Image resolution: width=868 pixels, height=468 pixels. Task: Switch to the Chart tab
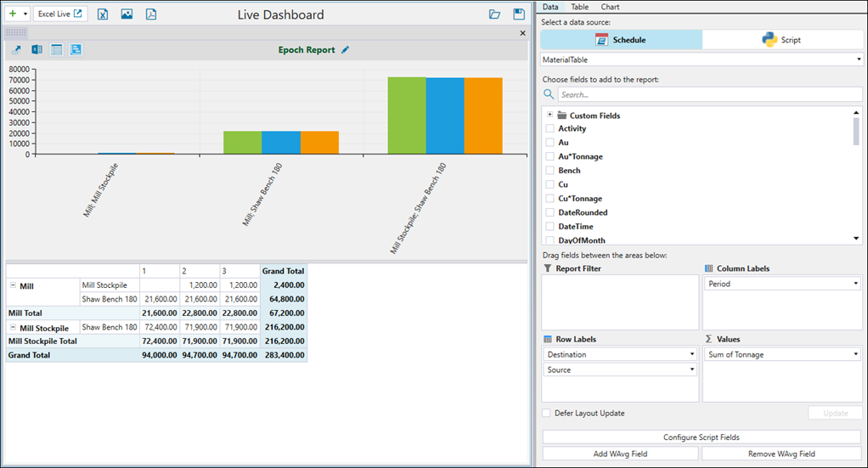610,7
